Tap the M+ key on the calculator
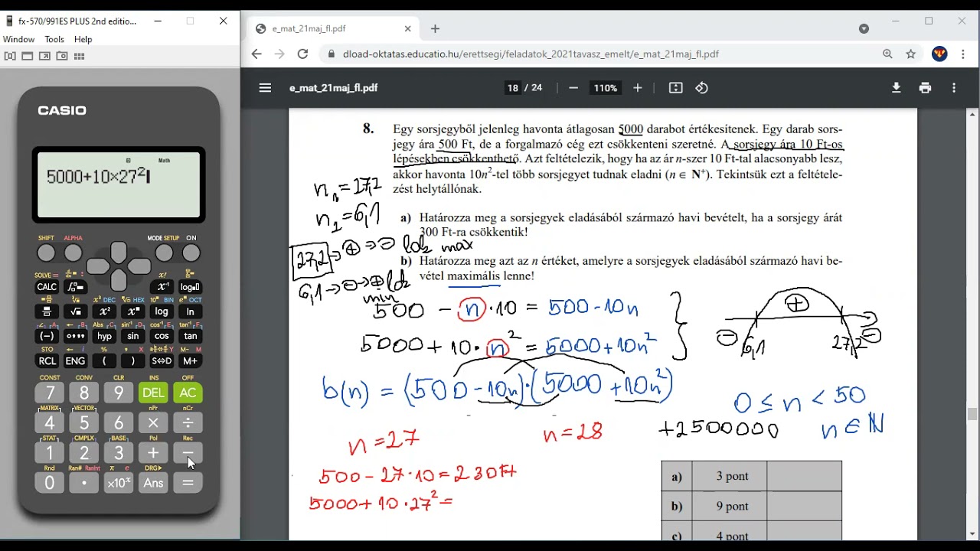 pyautogui.click(x=190, y=360)
